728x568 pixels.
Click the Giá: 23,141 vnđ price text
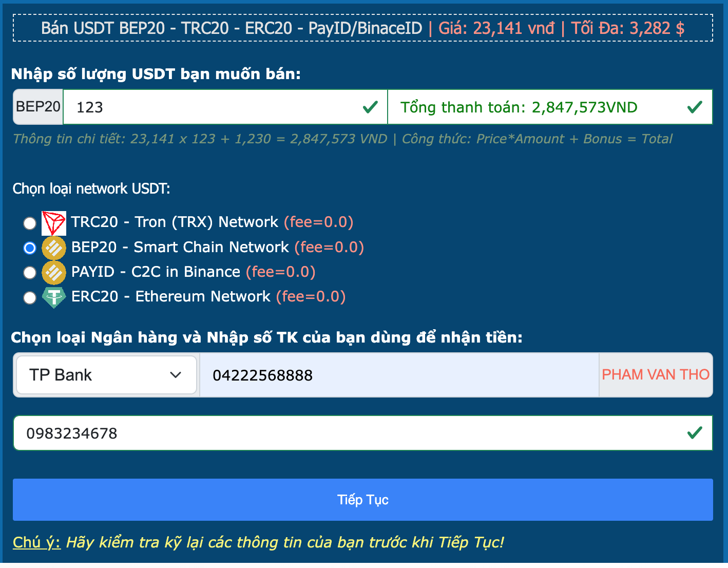pos(496,28)
